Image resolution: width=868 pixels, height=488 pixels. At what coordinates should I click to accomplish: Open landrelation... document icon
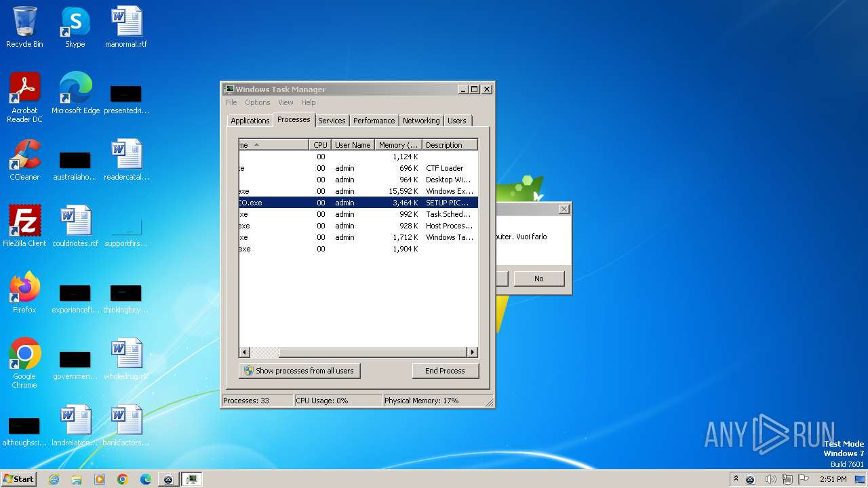(x=75, y=426)
